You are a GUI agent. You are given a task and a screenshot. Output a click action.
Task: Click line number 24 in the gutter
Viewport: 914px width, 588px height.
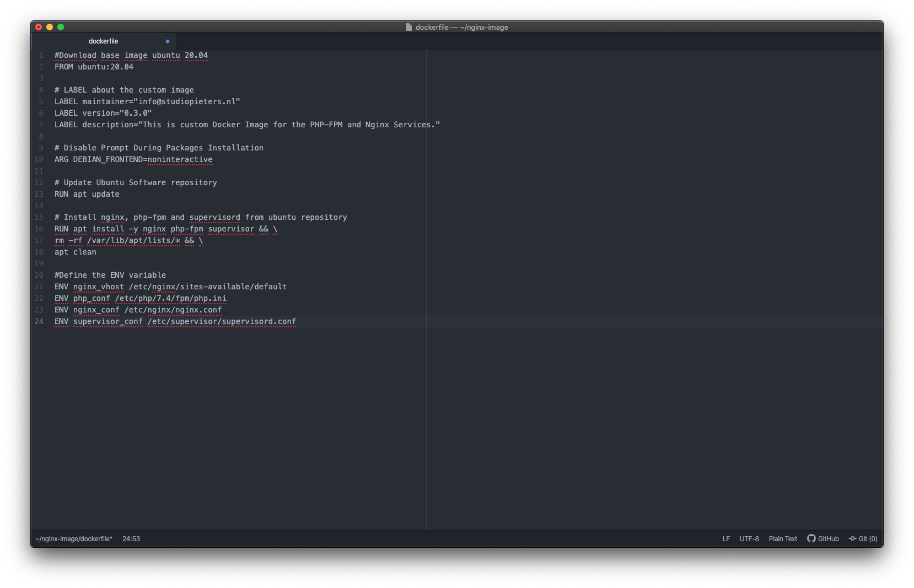point(39,321)
